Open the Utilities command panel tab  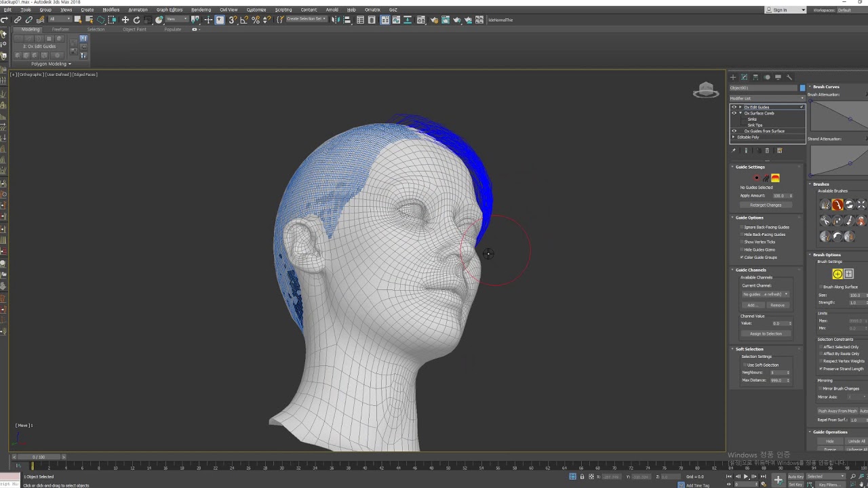coord(789,77)
